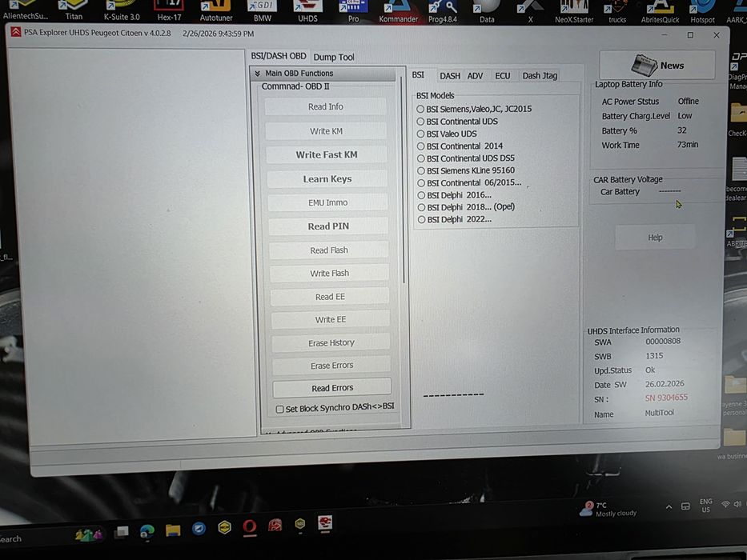The image size is (747, 560).
Task: Click the Learn Keys button
Action: [x=327, y=179]
